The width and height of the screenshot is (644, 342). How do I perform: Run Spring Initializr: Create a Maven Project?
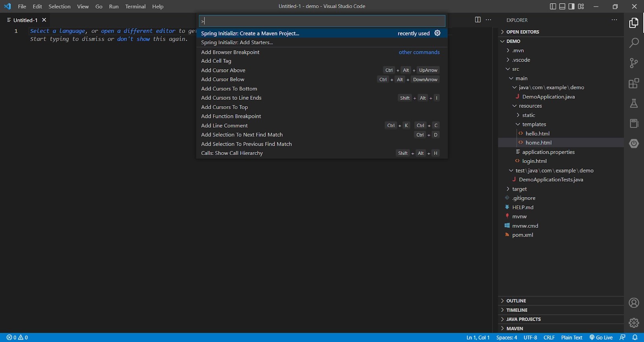click(x=322, y=33)
